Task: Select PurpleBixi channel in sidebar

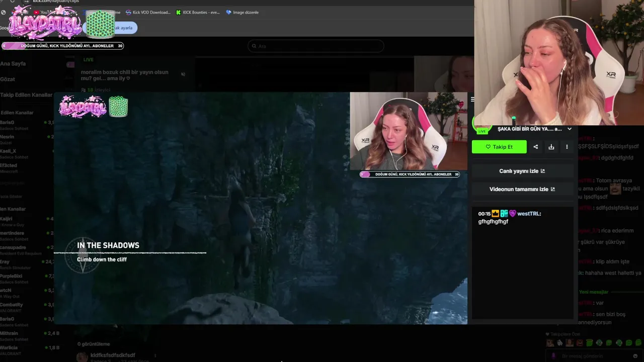Action: pyautogui.click(x=27, y=279)
